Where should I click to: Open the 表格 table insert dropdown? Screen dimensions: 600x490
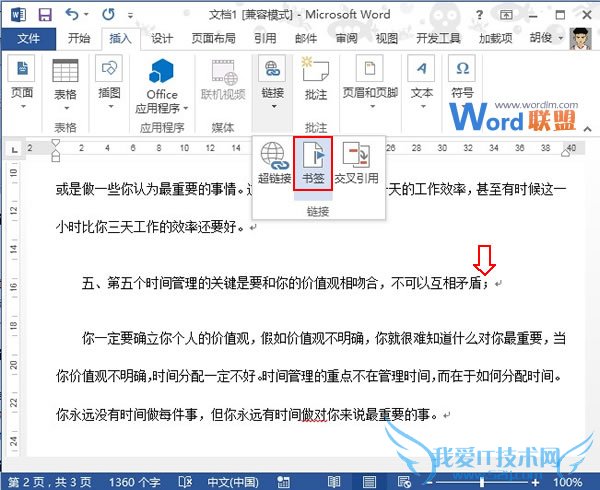tap(65, 85)
